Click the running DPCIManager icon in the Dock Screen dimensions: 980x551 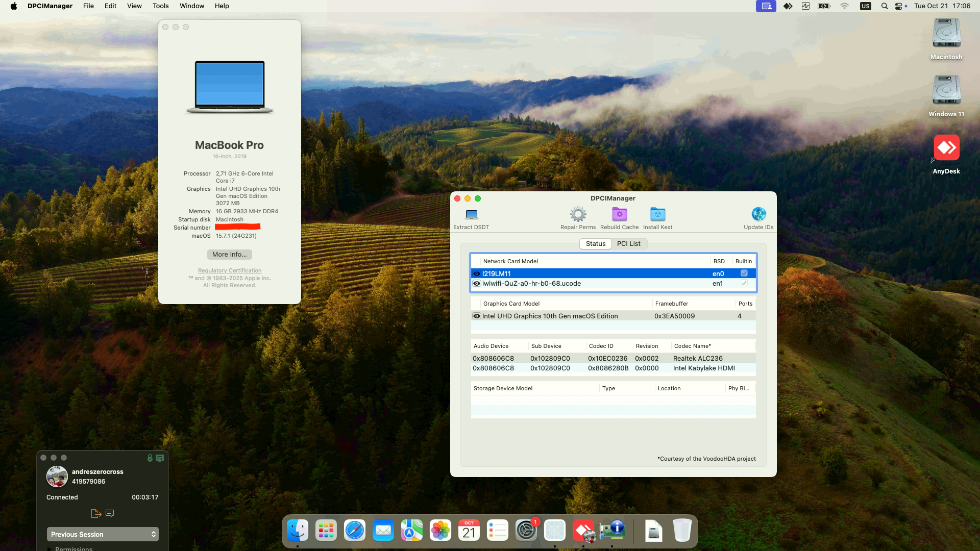tap(612, 531)
